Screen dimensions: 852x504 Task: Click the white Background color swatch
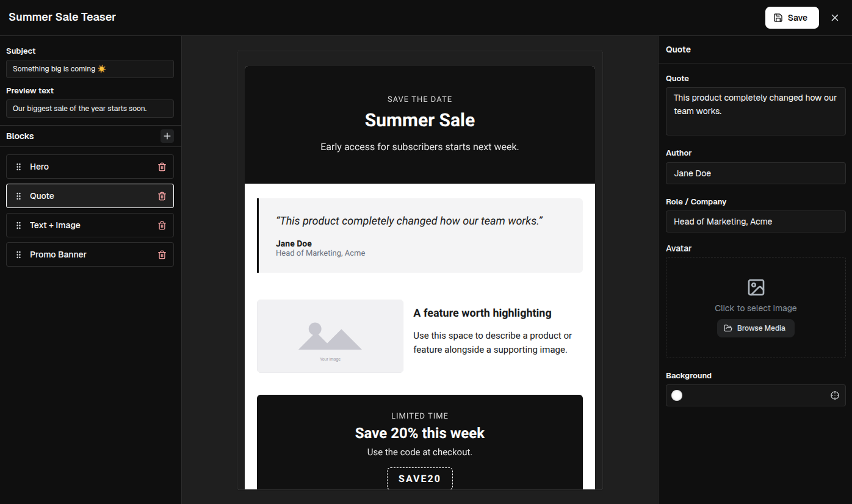(x=677, y=395)
